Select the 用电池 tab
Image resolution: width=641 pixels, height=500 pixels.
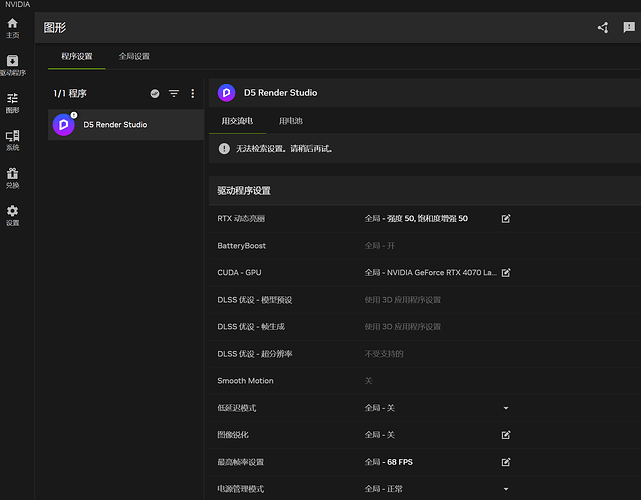pos(291,121)
